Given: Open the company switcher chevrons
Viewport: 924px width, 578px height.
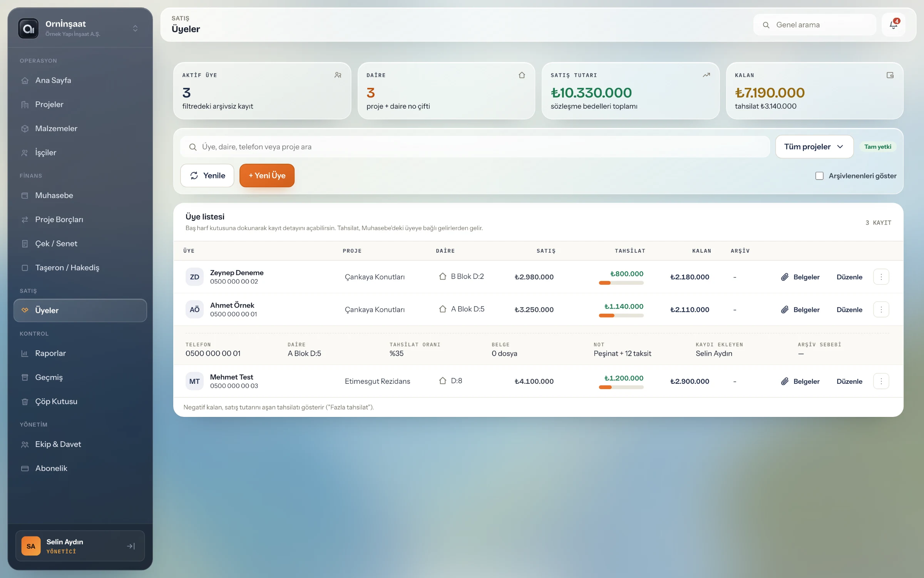Looking at the screenshot, I should point(135,29).
